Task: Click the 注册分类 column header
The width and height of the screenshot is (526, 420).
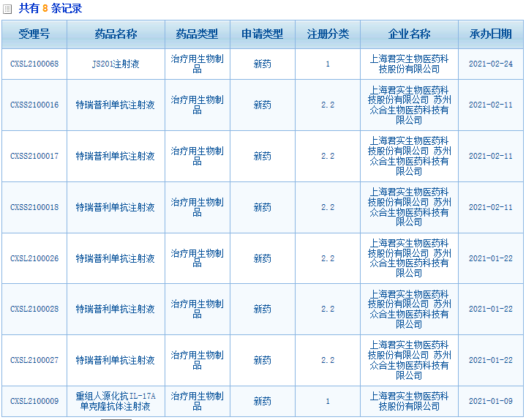Action: click(328, 34)
